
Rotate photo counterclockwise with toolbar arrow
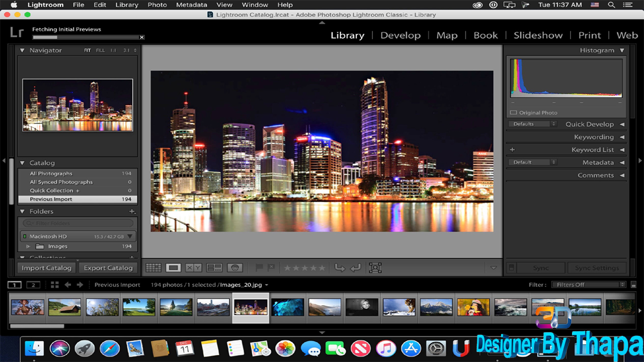pyautogui.click(x=340, y=268)
